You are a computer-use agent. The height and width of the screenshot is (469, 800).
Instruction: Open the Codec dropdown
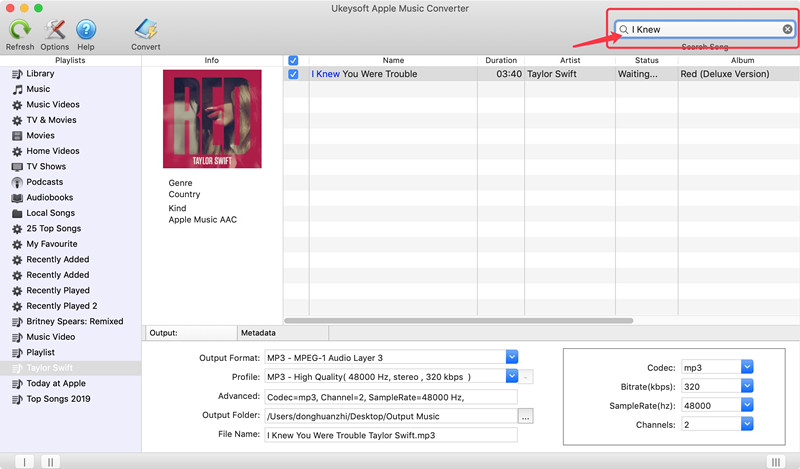click(x=747, y=367)
